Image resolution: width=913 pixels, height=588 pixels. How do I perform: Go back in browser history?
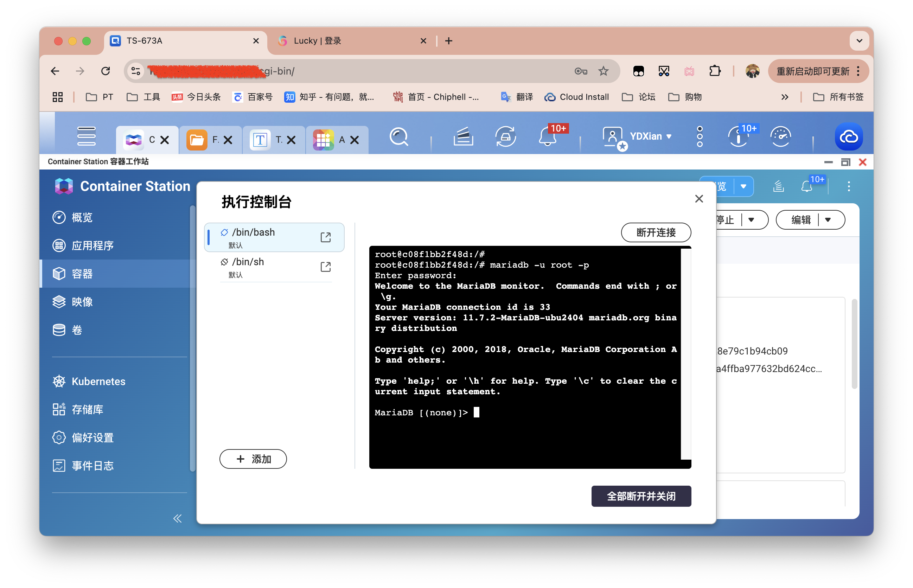55,71
